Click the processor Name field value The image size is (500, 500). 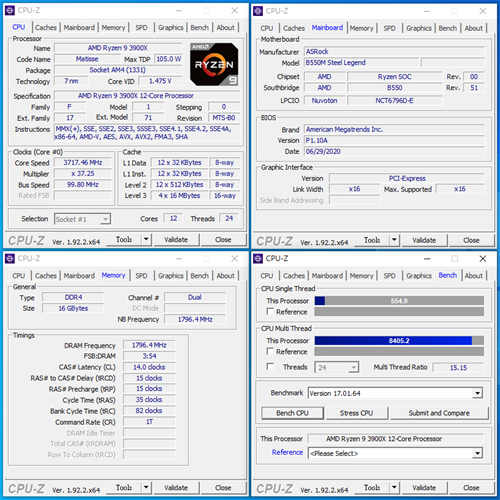coord(118,48)
